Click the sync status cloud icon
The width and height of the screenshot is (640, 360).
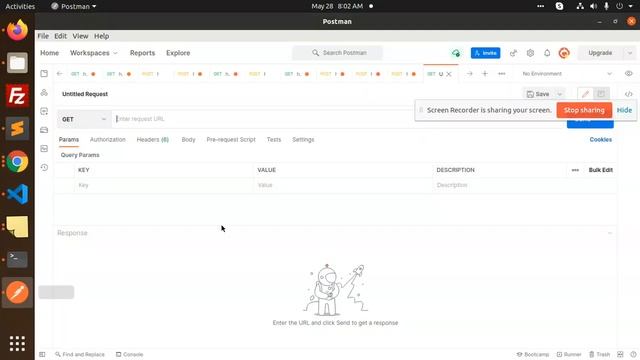click(x=456, y=53)
